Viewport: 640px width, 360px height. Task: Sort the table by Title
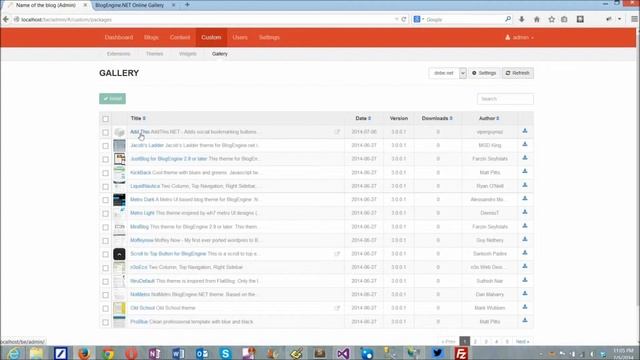click(138, 118)
